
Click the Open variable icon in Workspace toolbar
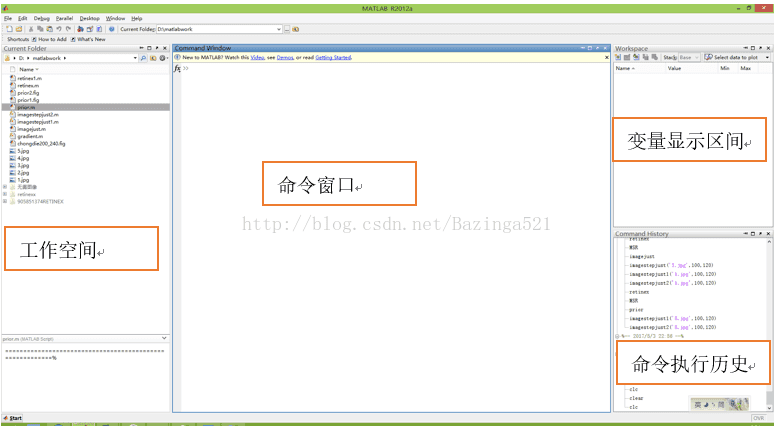627,57
